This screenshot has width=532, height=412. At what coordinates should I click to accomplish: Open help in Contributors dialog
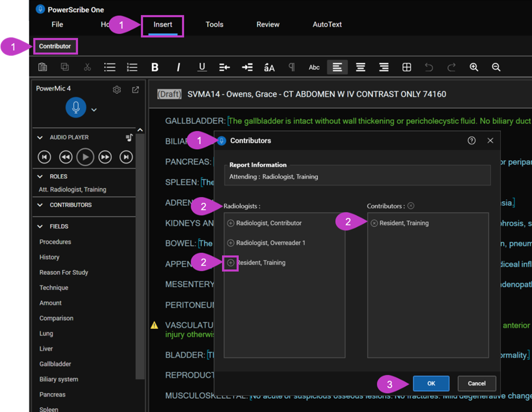coord(472,141)
